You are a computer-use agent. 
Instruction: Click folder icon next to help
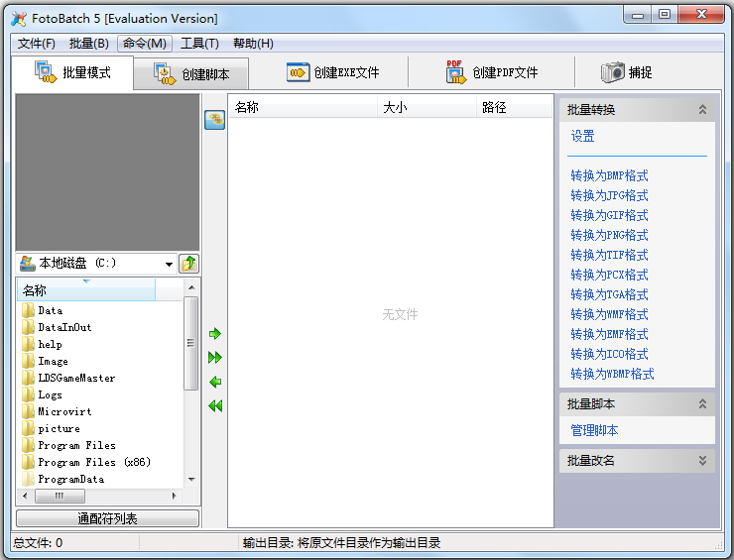click(28, 344)
